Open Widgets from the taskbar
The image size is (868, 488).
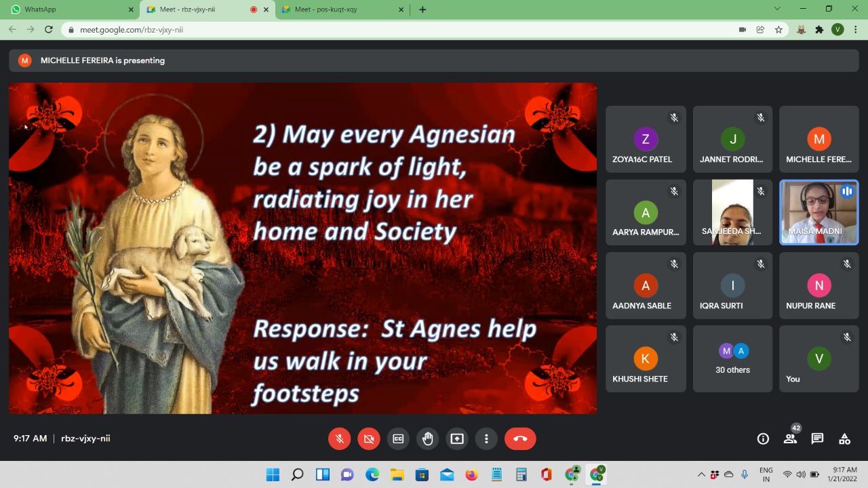(x=322, y=474)
